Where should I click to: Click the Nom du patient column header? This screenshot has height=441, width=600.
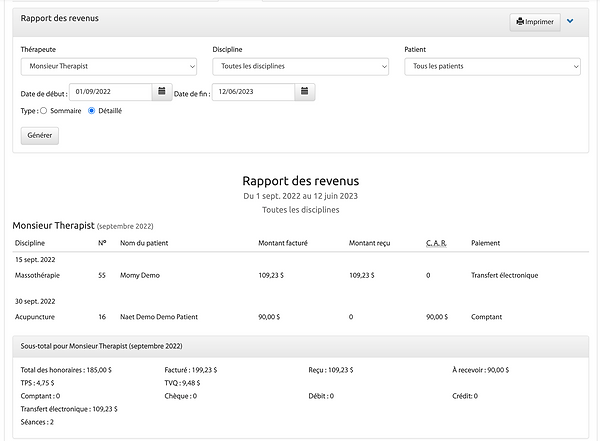point(144,243)
